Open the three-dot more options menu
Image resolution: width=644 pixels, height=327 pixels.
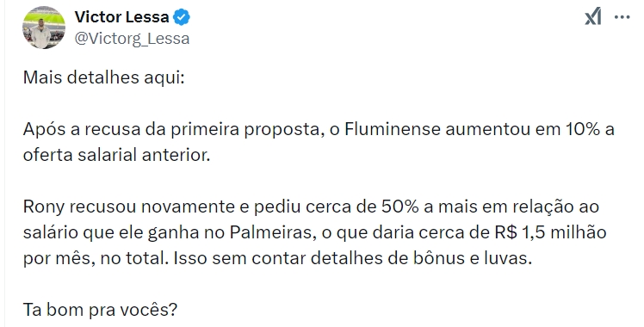[622, 17]
